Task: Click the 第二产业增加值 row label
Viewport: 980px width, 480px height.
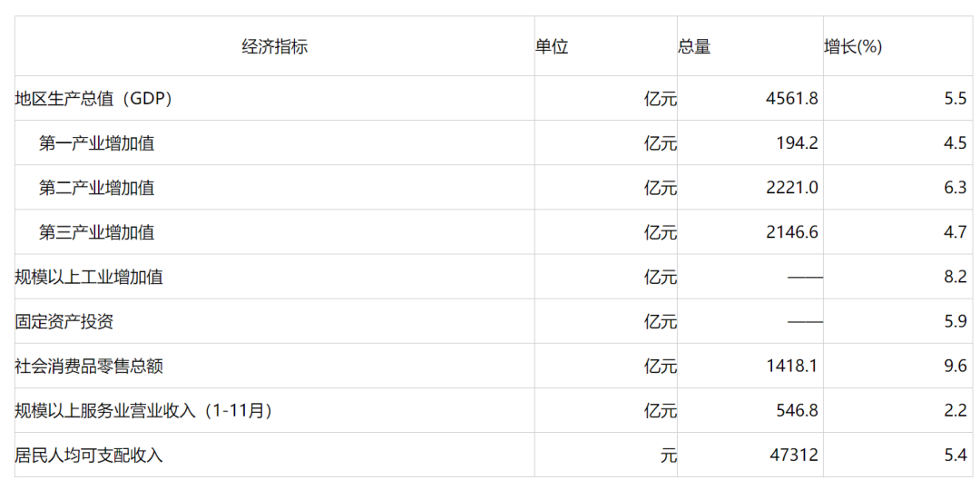Action: 96,188
